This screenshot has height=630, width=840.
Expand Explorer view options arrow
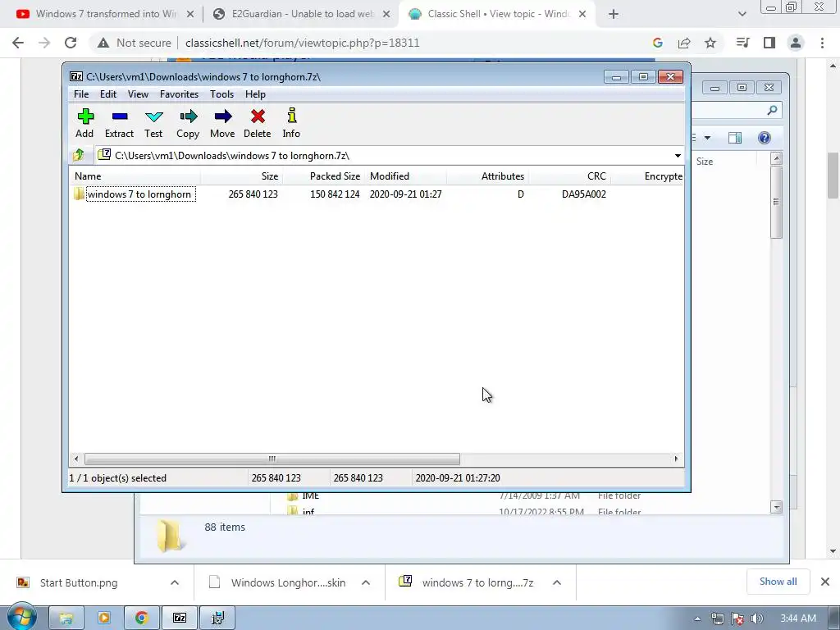click(707, 138)
